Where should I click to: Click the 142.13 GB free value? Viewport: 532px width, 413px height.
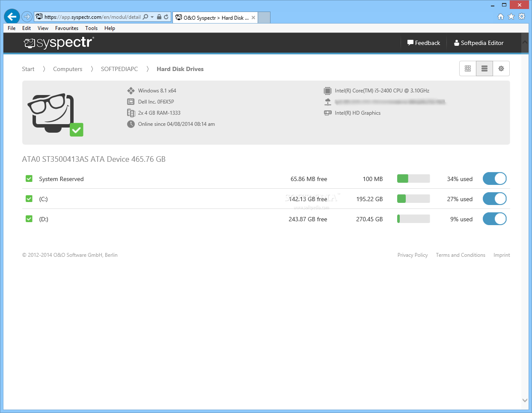point(308,199)
